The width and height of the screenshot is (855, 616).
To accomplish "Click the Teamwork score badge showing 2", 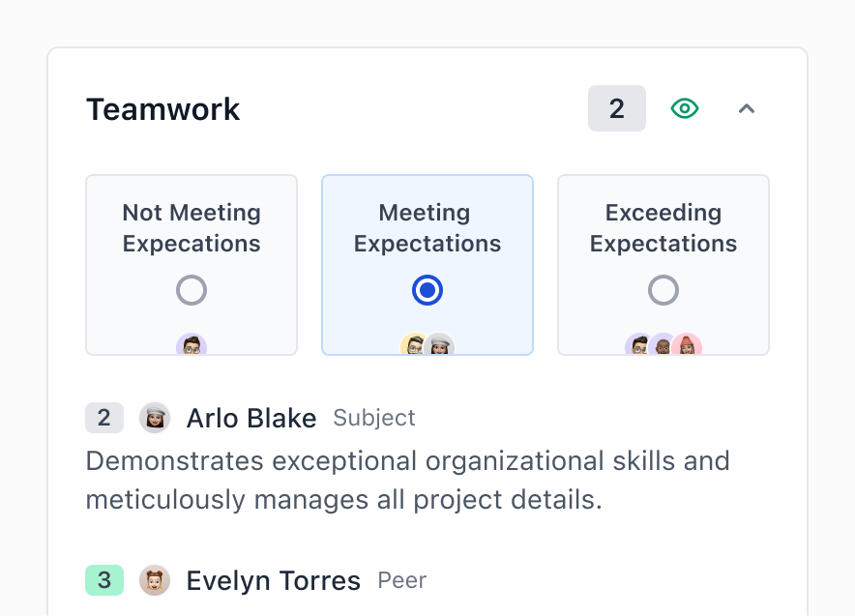I will [x=616, y=108].
